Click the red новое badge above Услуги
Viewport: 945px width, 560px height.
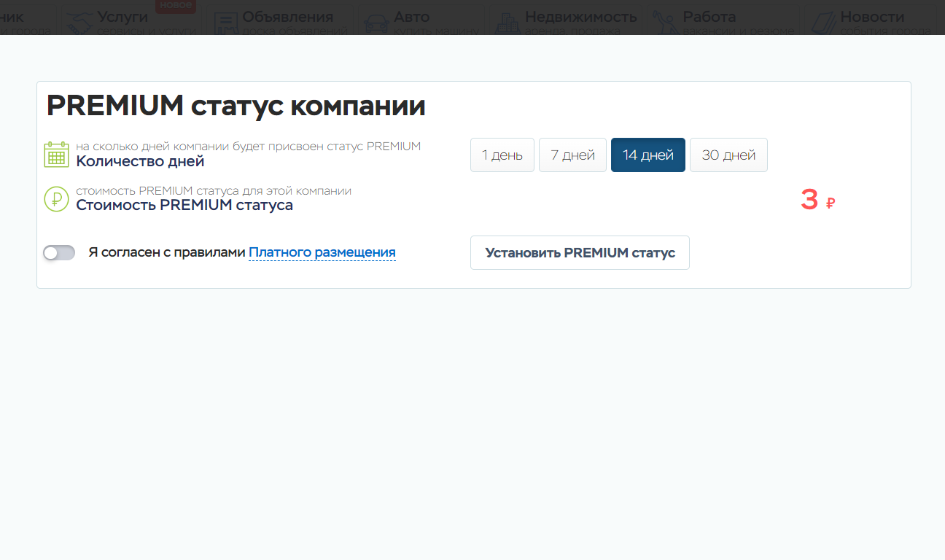coord(175,6)
